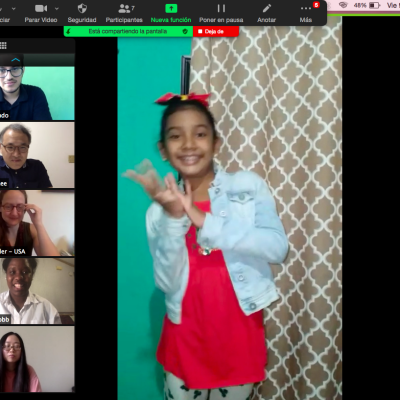This screenshot has height=400, width=400.
Task: Click the Wi-Fi icon in menu bar
Action: point(343,5)
